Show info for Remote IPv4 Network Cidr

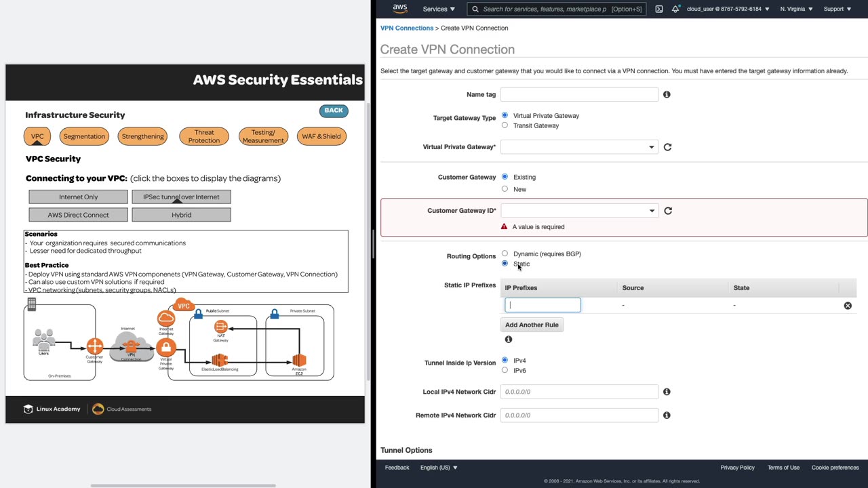(667, 415)
